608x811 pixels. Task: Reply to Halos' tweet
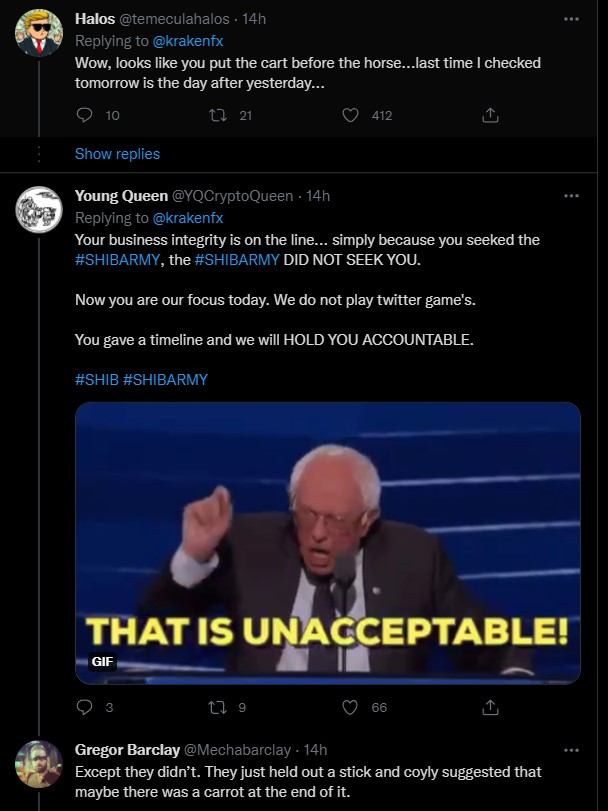pyautogui.click(x=84, y=115)
